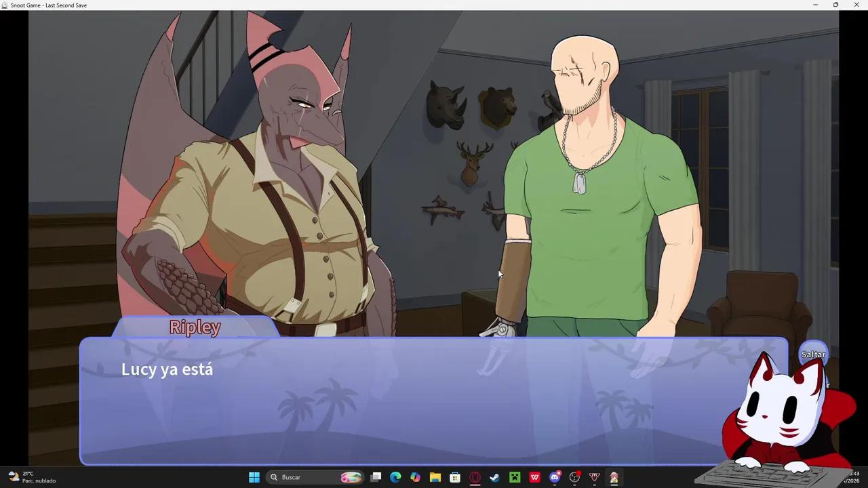Open Microsoft Store from the taskbar
Image resolution: width=868 pixels, height=488 pixels.
pos(455,477)
